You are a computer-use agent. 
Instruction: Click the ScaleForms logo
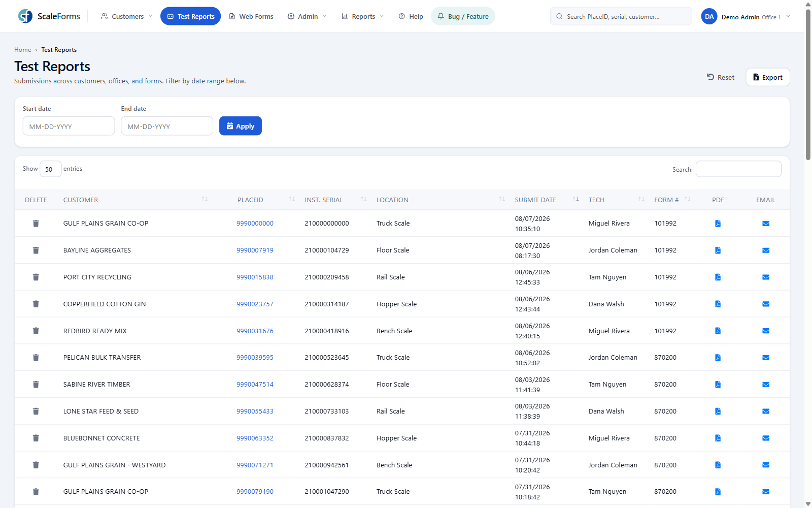point(49,16)
